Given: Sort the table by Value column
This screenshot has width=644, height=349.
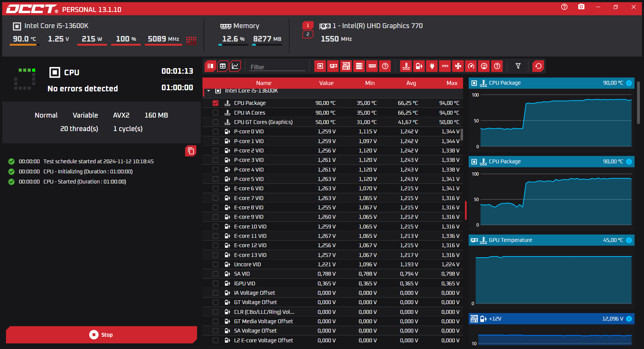Looking at the screenshot, I should pyautogui.click(x=326, y=83).
